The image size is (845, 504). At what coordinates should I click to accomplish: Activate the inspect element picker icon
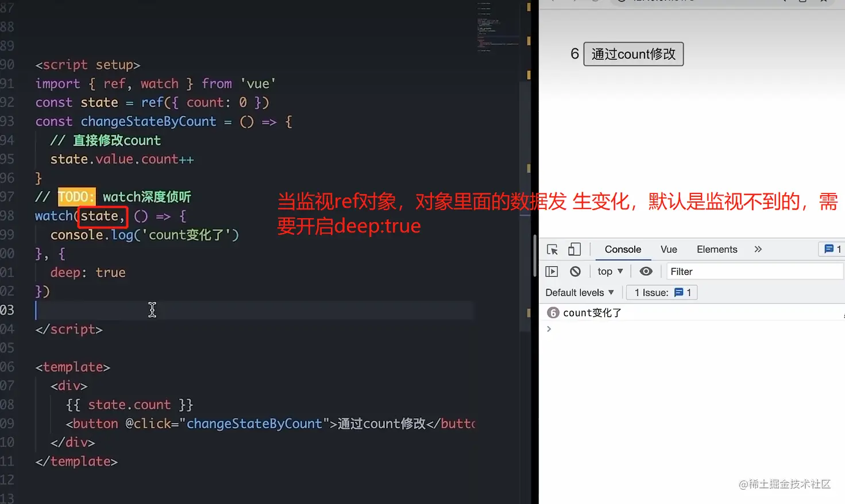[x=553, y=250]
